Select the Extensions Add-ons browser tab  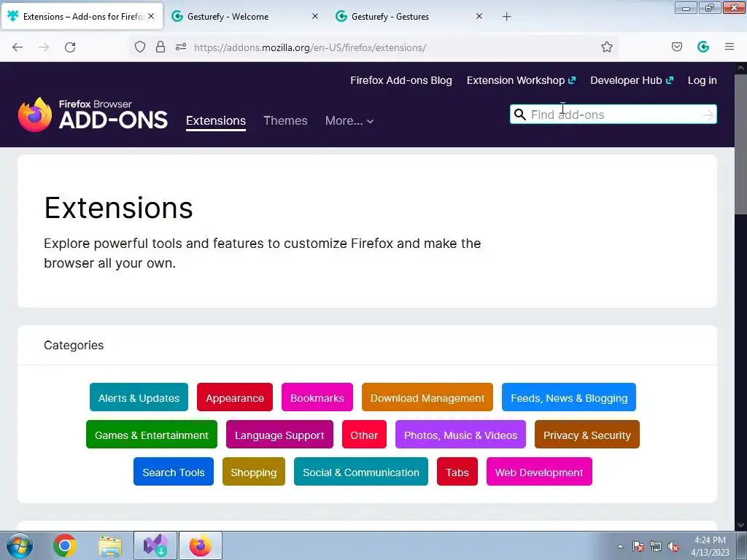click(82, 16)
